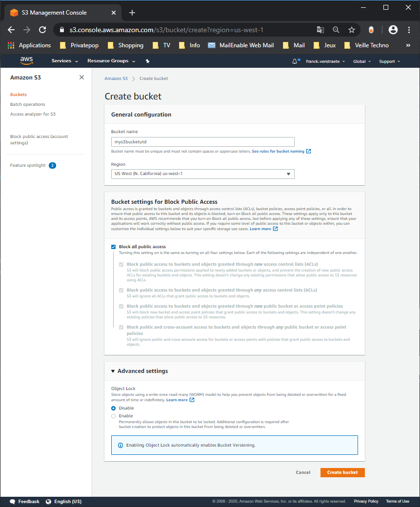Click the translate page icon
Image resolution: width=420 pixels, height=507 pixels.
pyautogui.click(x=320, y=30)
